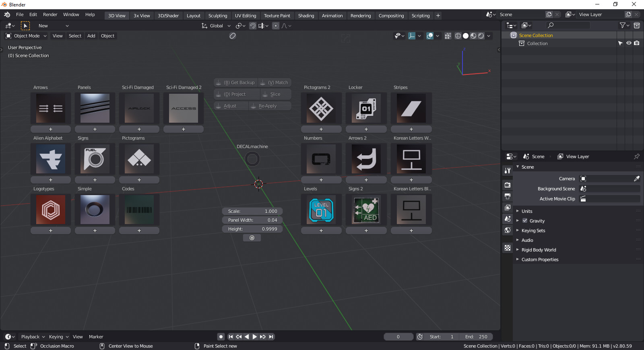Click the new collection icon in outliner

(637, 25)
